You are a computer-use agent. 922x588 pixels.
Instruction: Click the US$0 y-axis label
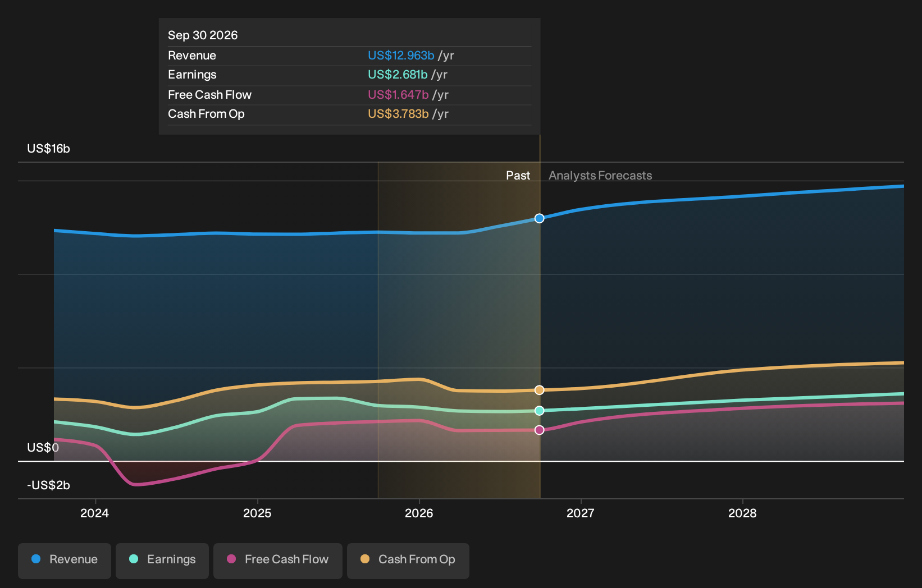[43, 448]
